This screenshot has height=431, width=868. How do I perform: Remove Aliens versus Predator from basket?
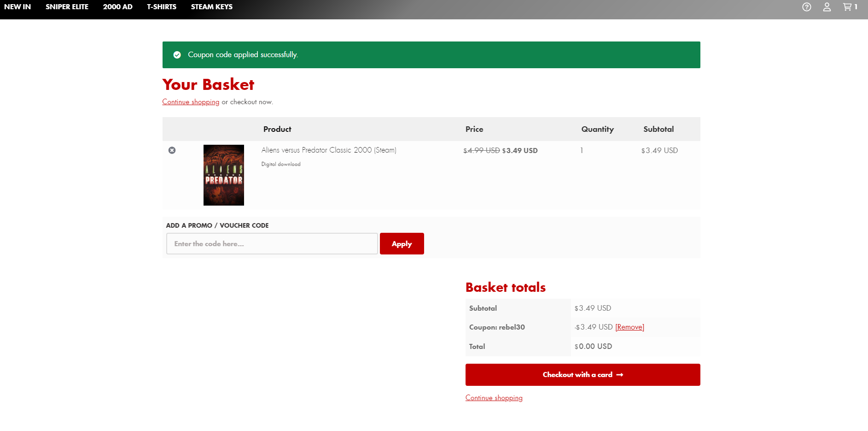point(172,150)
